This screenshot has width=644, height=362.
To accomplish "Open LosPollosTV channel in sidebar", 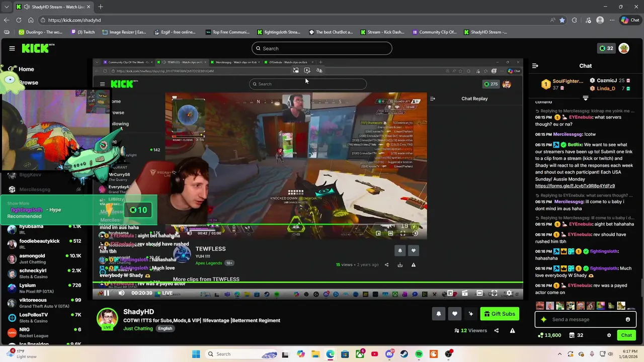I will coord(44,317).
